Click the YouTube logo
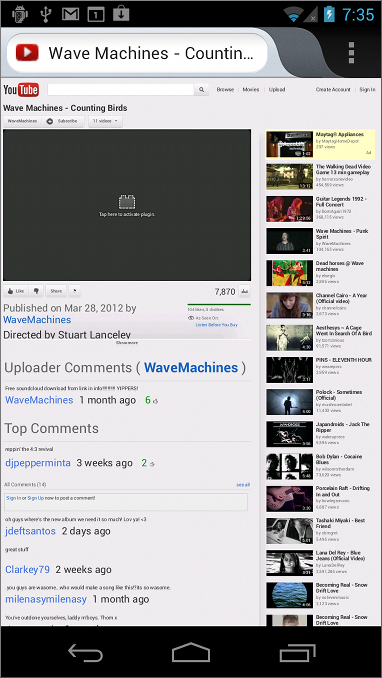The image size is (382, 678). (x=21, y=90)
